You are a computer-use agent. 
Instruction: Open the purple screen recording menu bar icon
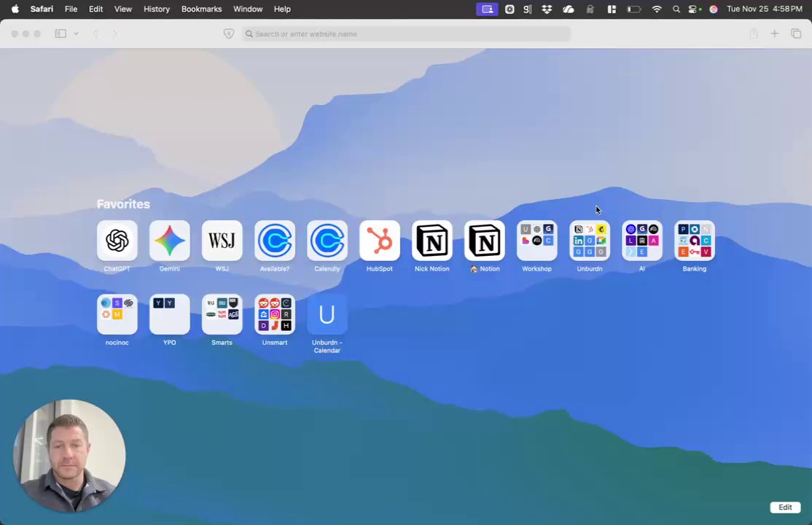pos(488,9)
